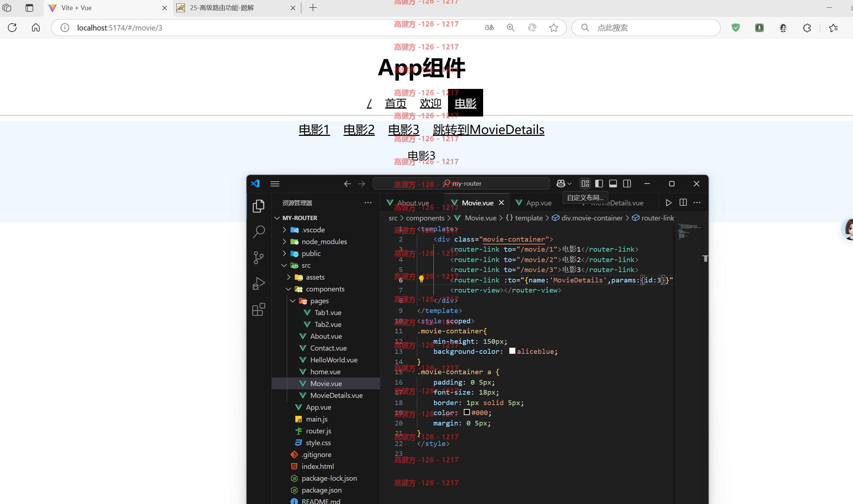
Task: Click the green download extension icon
Action: coord(759,28)
